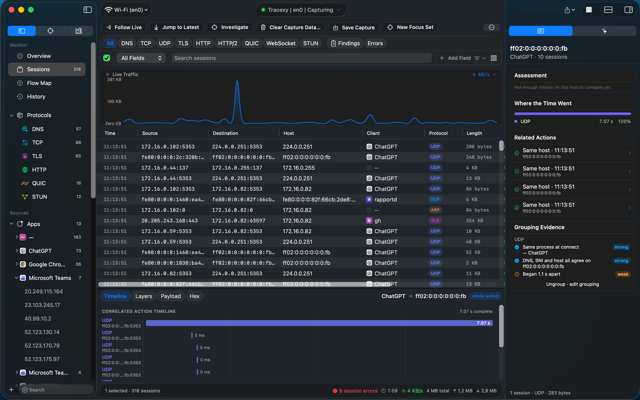
Task: Switch to the Payload tab
Action: [x=171, y=296]
